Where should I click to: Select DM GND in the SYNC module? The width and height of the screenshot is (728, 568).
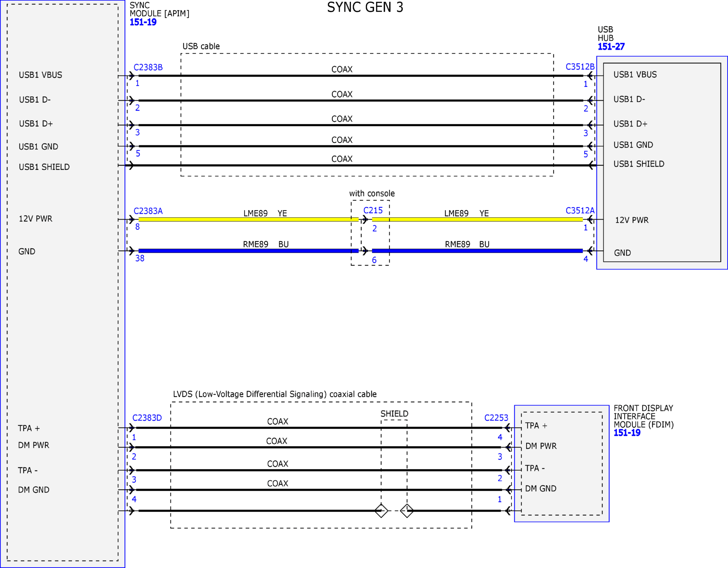[33, 490]
